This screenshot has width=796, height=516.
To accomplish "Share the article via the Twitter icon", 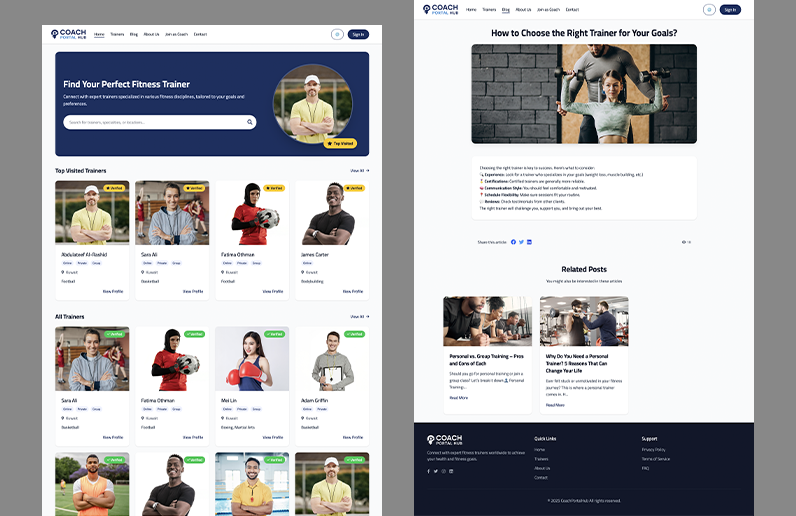I will [x=521, y=242].
